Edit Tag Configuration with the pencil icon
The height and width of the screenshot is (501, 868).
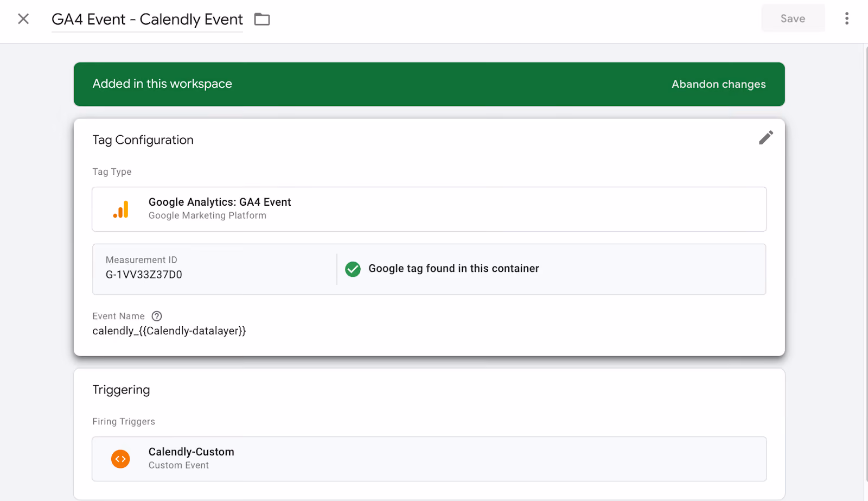click(x=766, y=138)
